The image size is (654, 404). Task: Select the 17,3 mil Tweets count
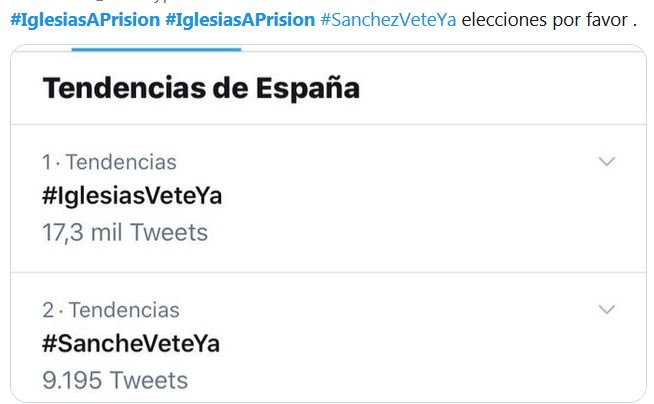125,233
